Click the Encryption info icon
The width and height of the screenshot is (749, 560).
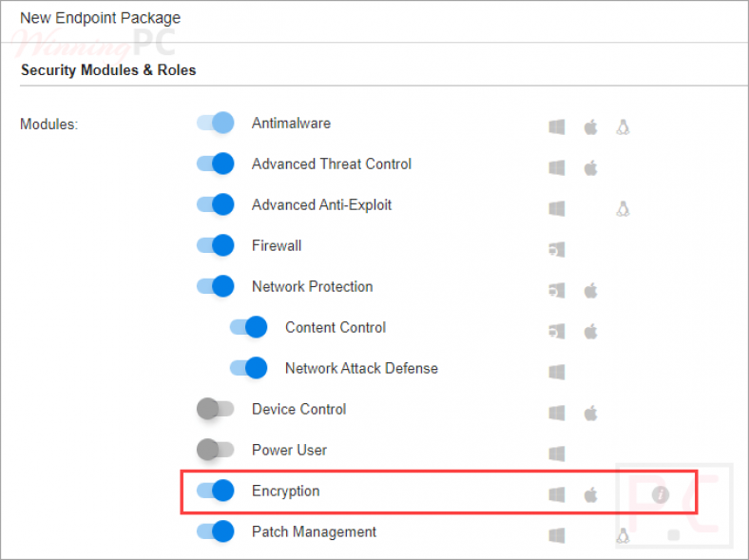[x=661, y=494]
